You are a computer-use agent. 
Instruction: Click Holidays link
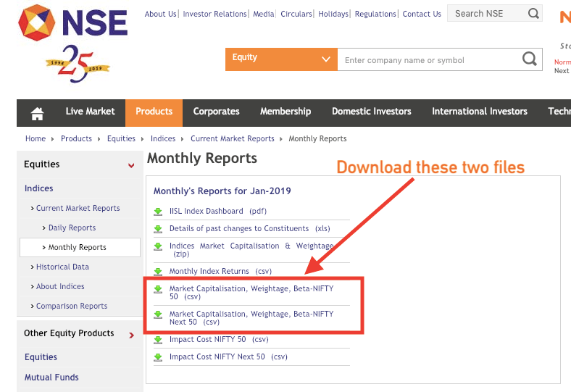coord(333,14)
